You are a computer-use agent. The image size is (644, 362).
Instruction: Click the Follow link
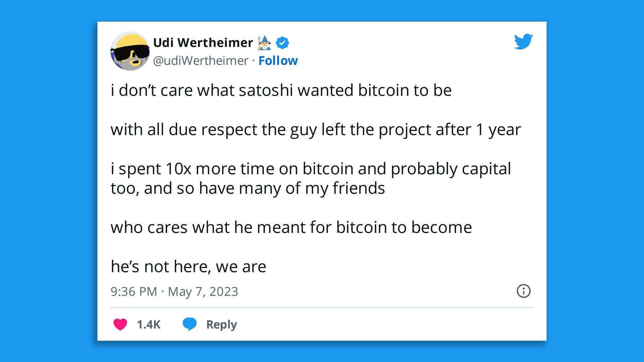coord(278,61)
